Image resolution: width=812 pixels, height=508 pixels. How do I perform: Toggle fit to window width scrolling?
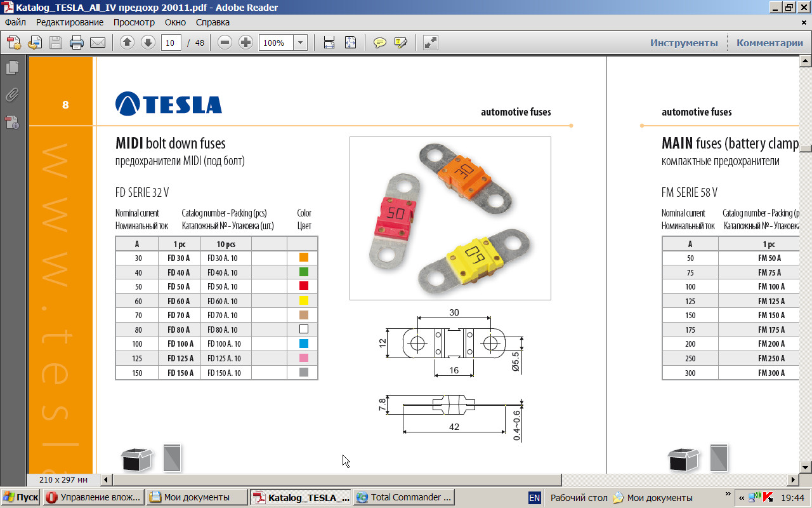329,43
